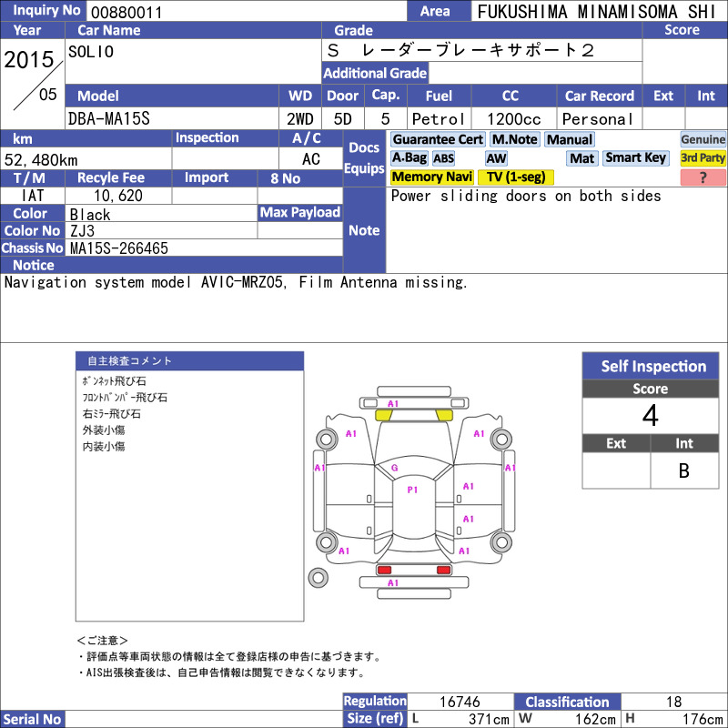Click the model code DBA-MA15S
The image size is (728, 728).
109,119
